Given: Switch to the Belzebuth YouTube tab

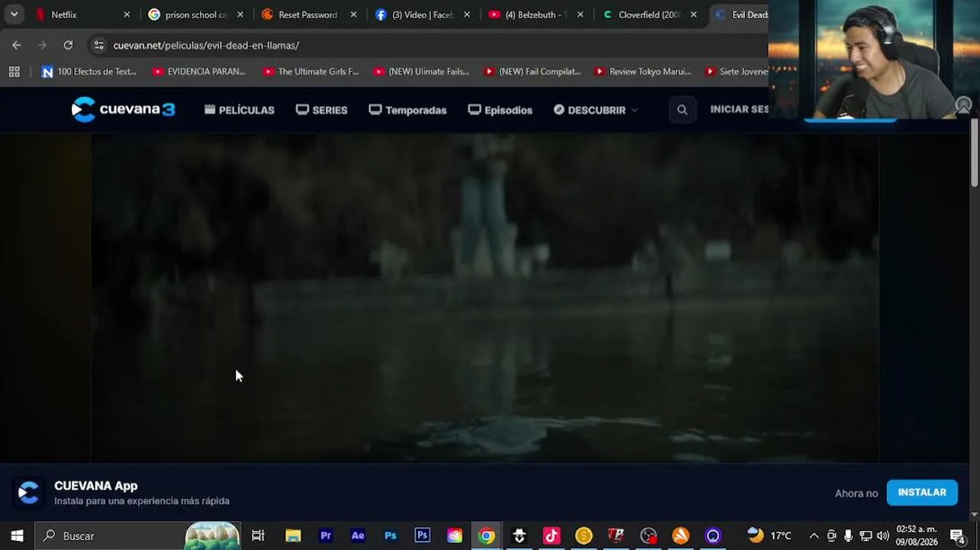Looking at the screenshot, I should tap(536, 15).
